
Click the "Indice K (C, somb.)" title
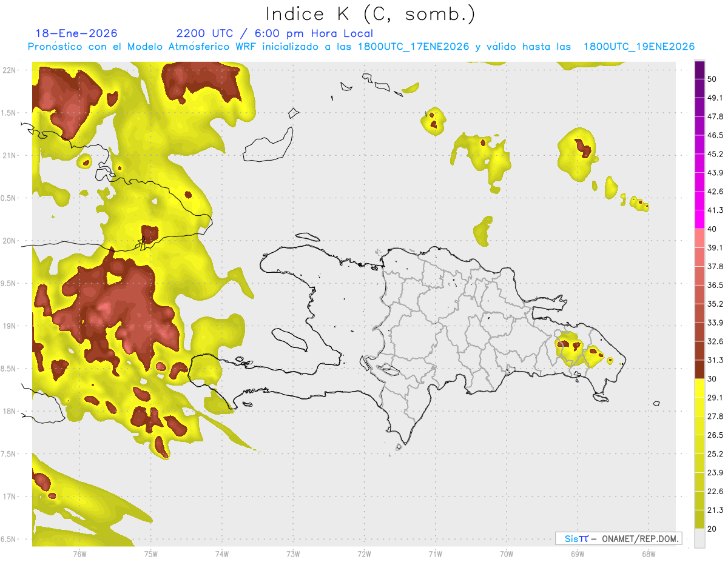point(370,13)
